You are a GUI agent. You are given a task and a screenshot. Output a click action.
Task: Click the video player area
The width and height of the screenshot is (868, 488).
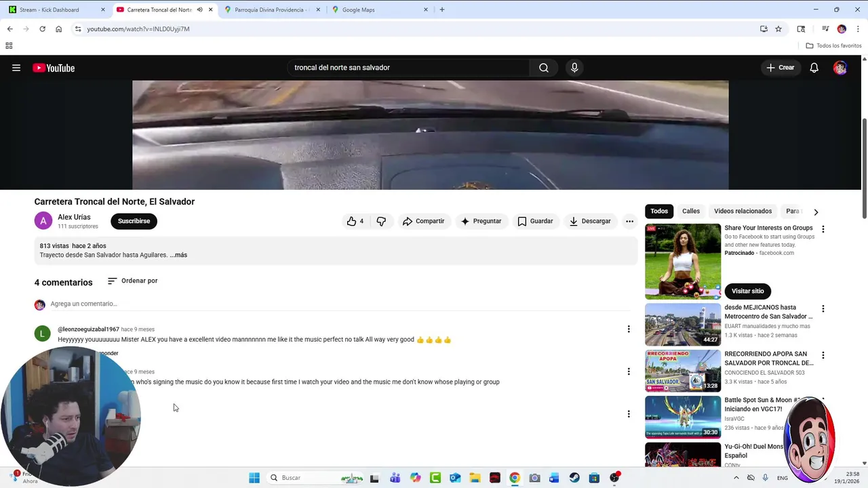(430, 135)
